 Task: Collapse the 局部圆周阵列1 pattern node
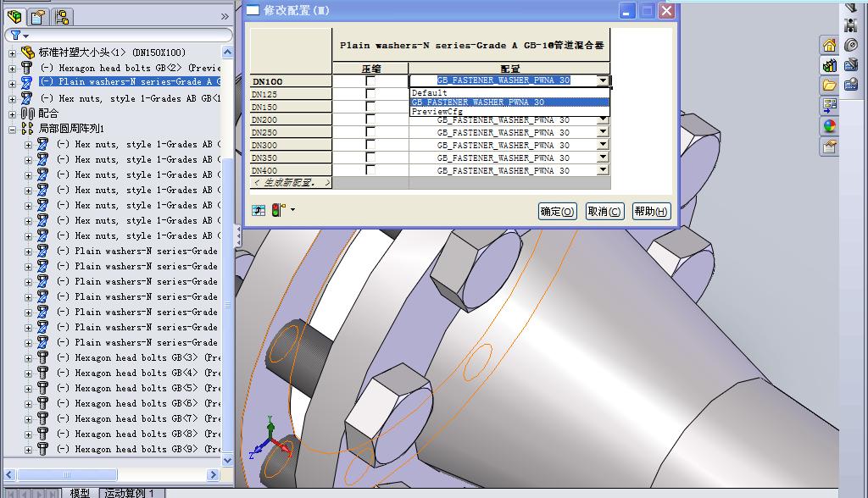coord(12,130)
